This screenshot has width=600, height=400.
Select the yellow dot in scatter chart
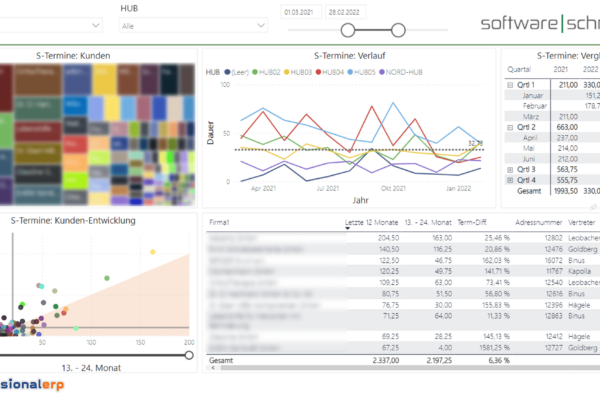(153, 252)
